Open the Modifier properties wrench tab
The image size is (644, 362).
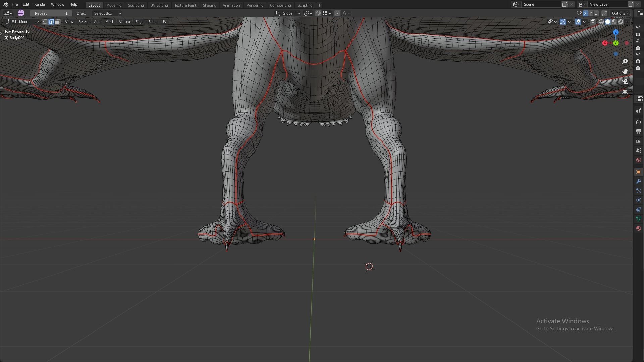(639, 181)
